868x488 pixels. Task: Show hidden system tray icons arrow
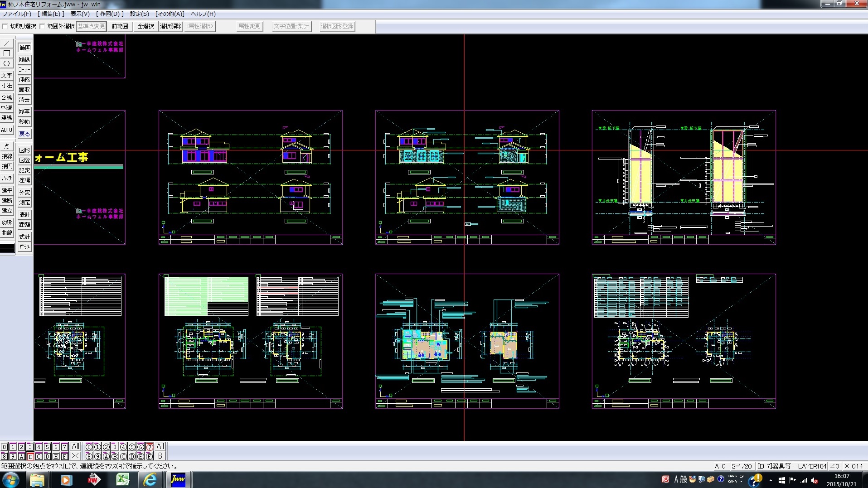pyautogui.click(x=771, y=480)
